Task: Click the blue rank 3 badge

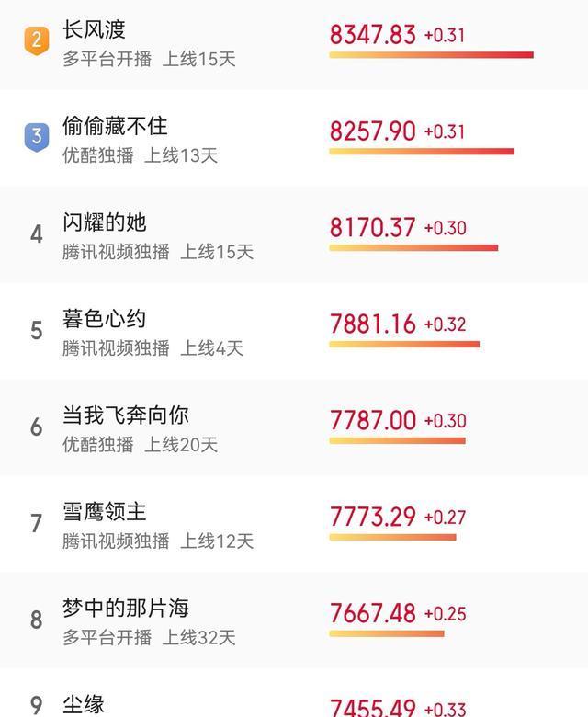Action: pyautogui.click(x=37, y=137)
